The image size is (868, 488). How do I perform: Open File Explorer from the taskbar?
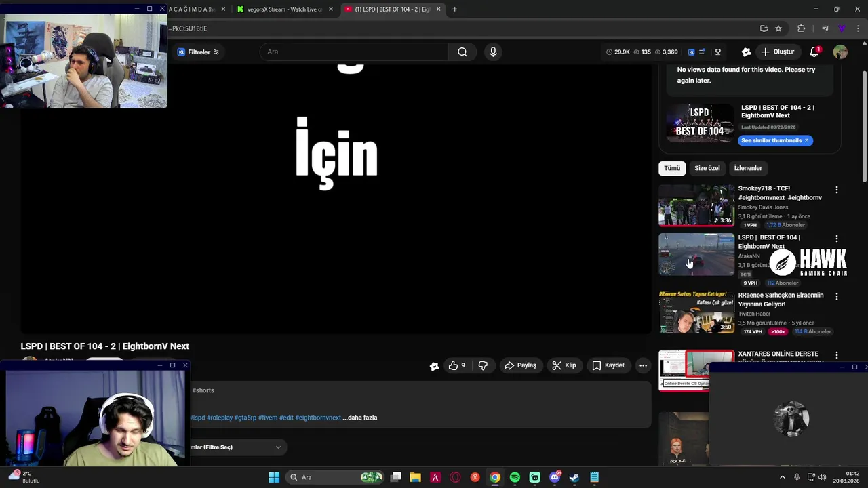[416, 477]
